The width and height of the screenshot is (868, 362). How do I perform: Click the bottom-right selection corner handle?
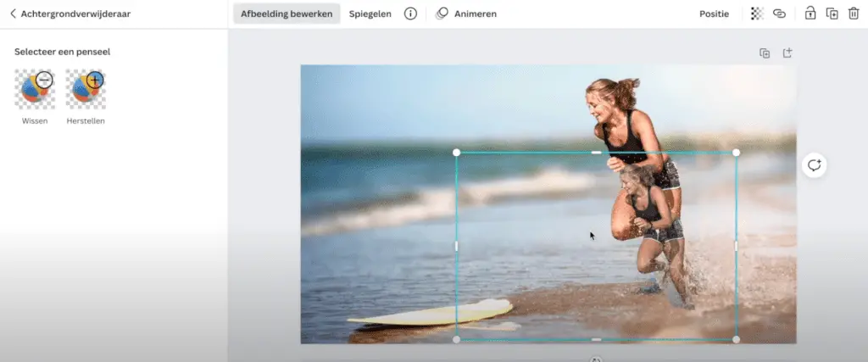click(x=737, y=339)
